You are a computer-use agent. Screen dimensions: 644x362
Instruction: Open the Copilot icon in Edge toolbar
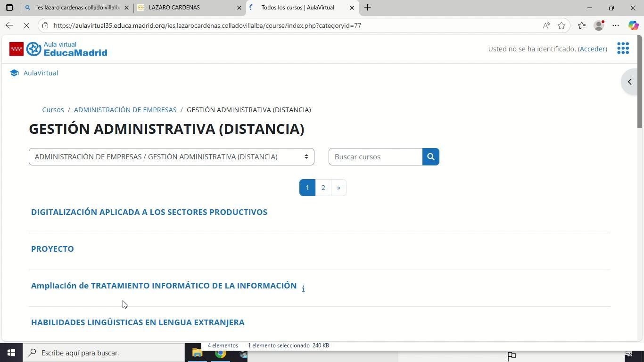pyautogui.click(x=633, y=25)
